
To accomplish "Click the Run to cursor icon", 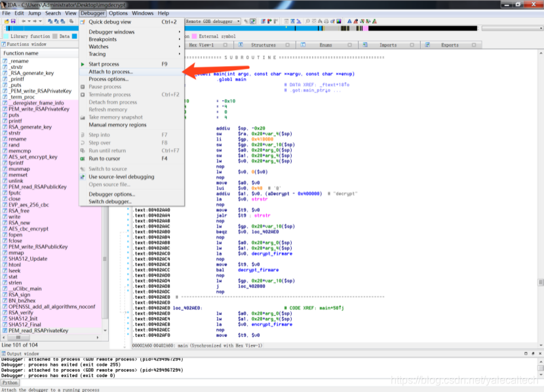I will (x=83, y=159).
